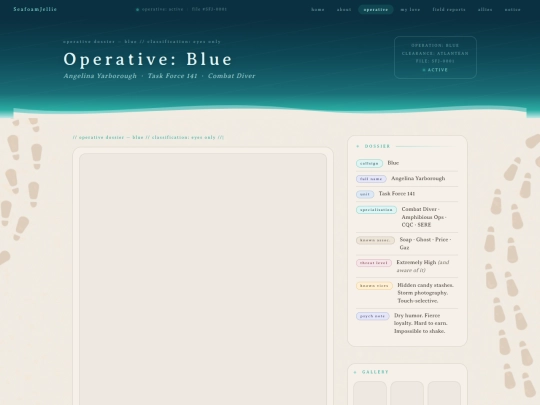Click the 'operative: active' status text in the header

163,9
